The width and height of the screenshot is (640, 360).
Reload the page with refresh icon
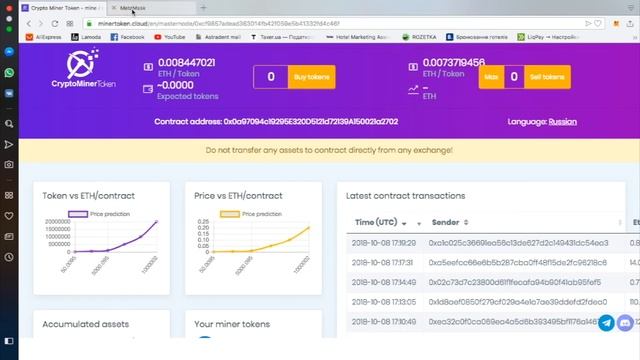[x=55, y=24]
